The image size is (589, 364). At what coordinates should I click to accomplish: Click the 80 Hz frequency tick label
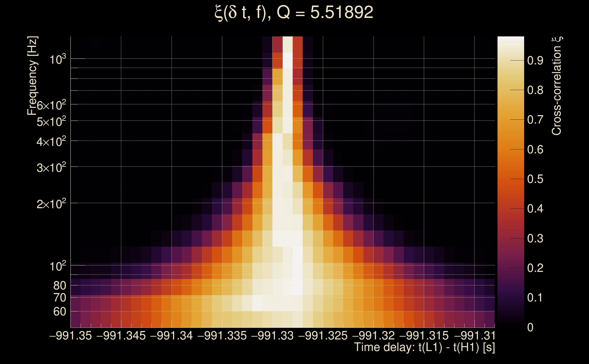click(59, 286)
